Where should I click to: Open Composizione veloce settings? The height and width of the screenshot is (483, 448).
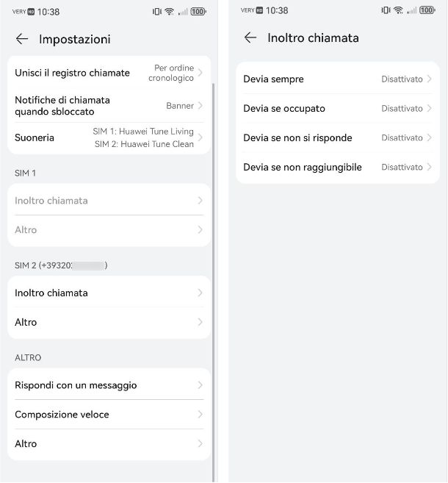click(x=109, y=415)
